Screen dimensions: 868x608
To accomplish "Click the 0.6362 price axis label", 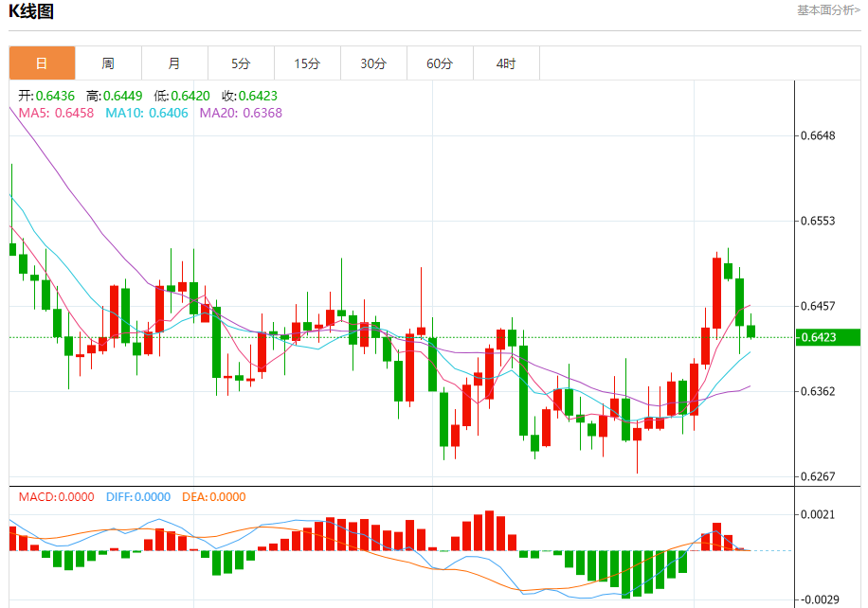I will pyautogui.click(x=818, y=391).
